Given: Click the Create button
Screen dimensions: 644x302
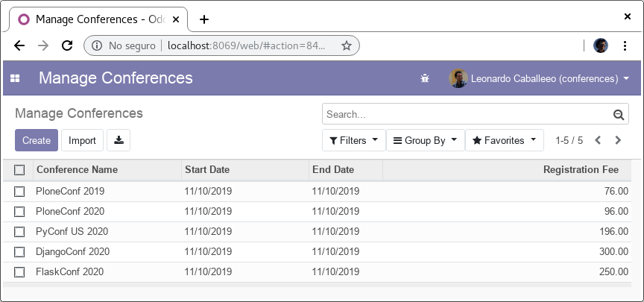Looking at the screenshot, I should (37, 140).
